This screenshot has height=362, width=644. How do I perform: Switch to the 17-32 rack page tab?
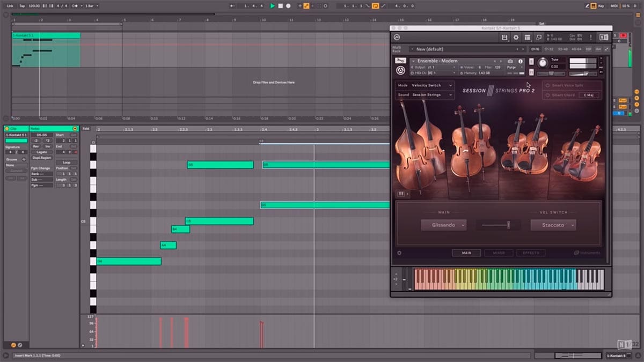pos(548,49)
